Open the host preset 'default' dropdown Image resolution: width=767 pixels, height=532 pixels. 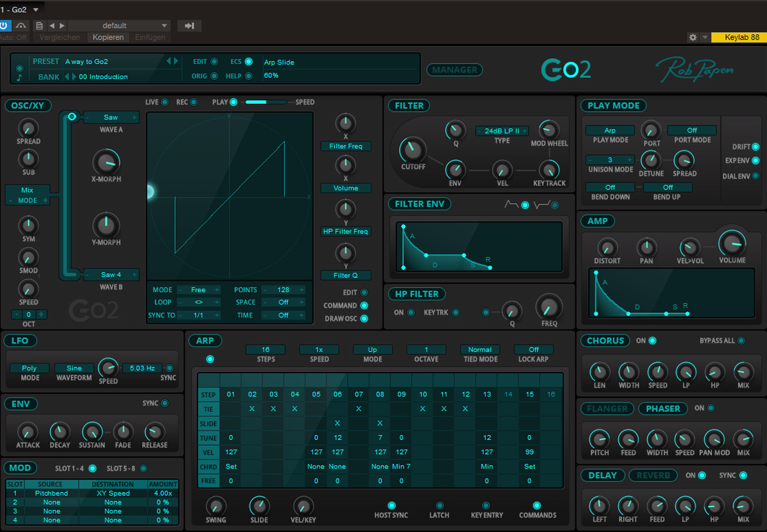(x=119, y=26)
